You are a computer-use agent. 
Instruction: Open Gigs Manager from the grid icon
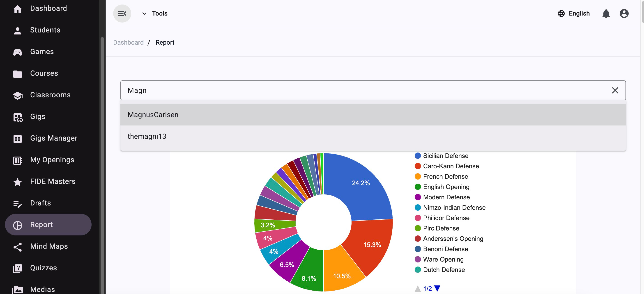(18, 138)
